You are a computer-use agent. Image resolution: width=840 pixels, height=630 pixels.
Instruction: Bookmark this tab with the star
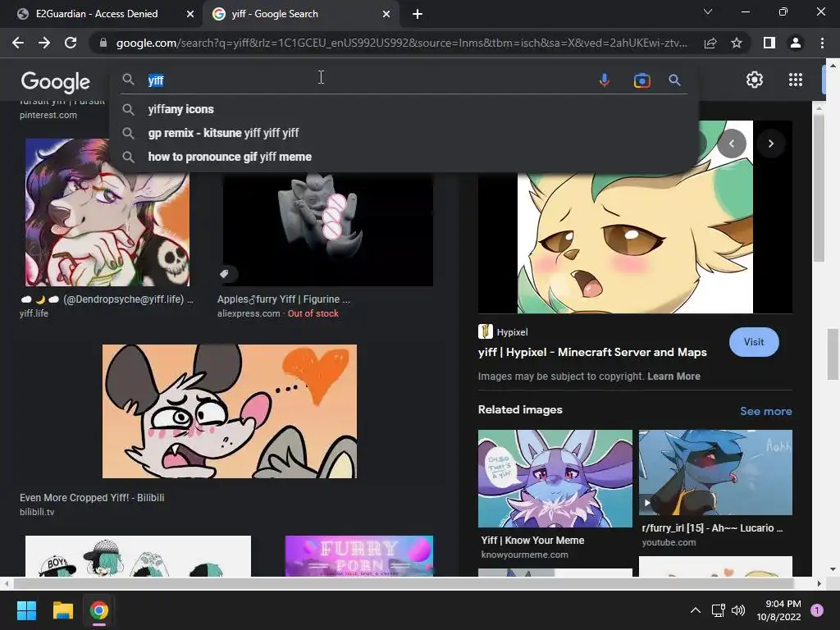[x=737, y=43]
